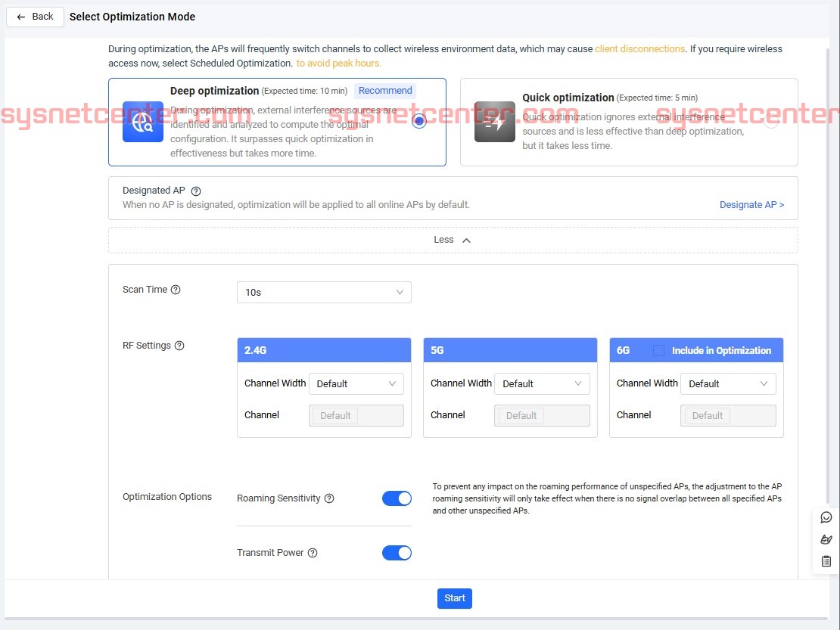Open Transmit Power help icon

(313, 553)
